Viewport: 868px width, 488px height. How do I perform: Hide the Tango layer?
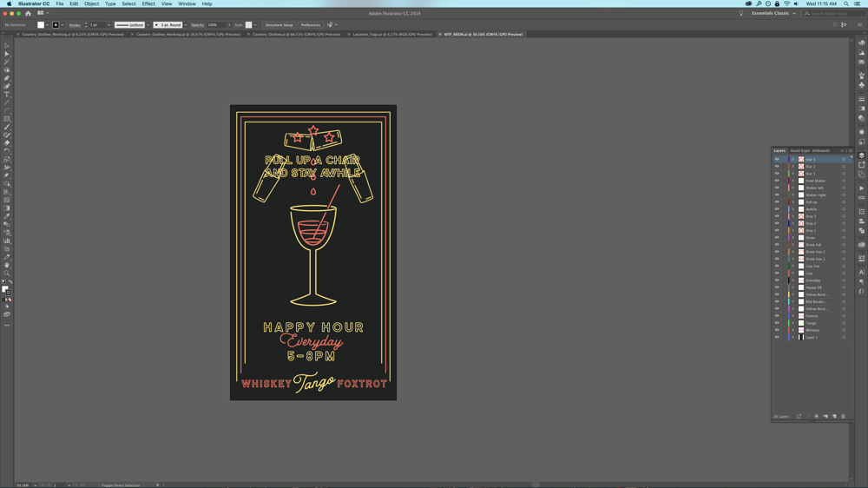tap(777, 323)
